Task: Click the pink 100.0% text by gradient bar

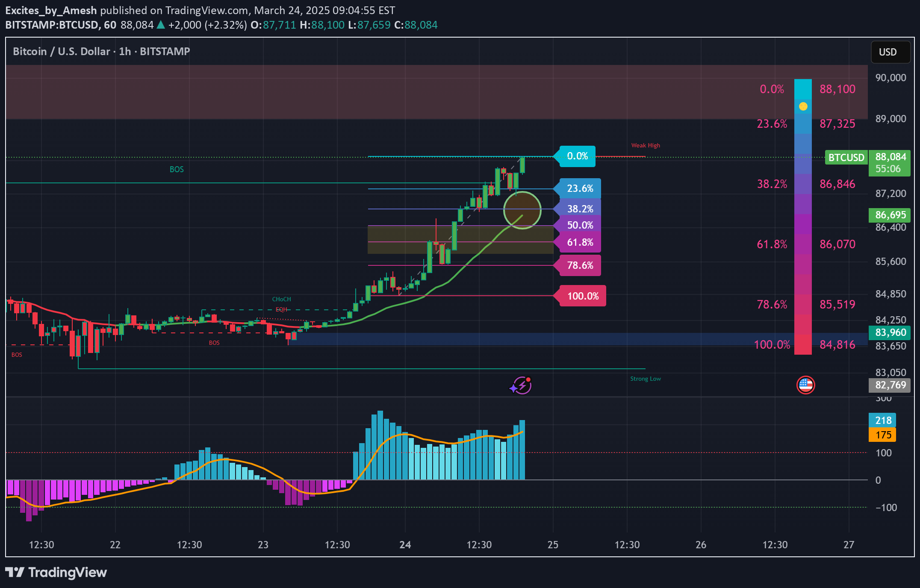Action: click(x=772, y=345)
